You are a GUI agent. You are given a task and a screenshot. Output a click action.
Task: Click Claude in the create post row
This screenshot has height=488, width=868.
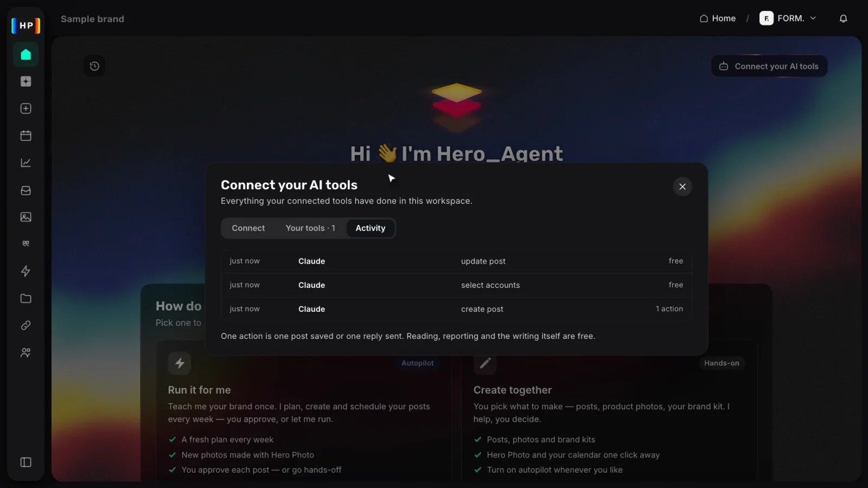[x=311, y=309]
